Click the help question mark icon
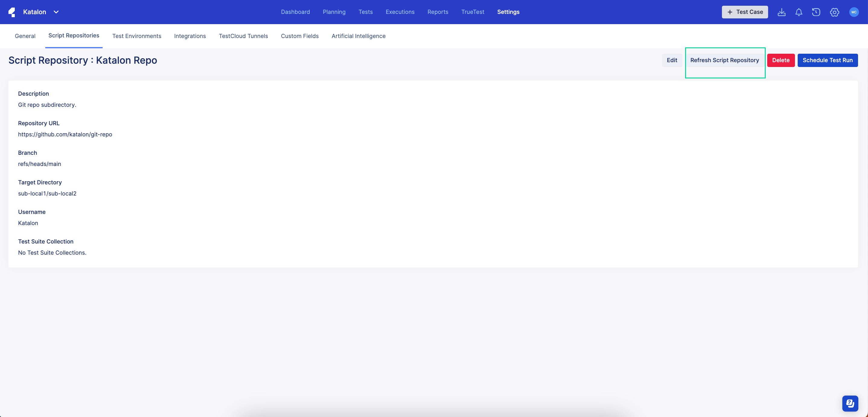 (x=850, y=403)
